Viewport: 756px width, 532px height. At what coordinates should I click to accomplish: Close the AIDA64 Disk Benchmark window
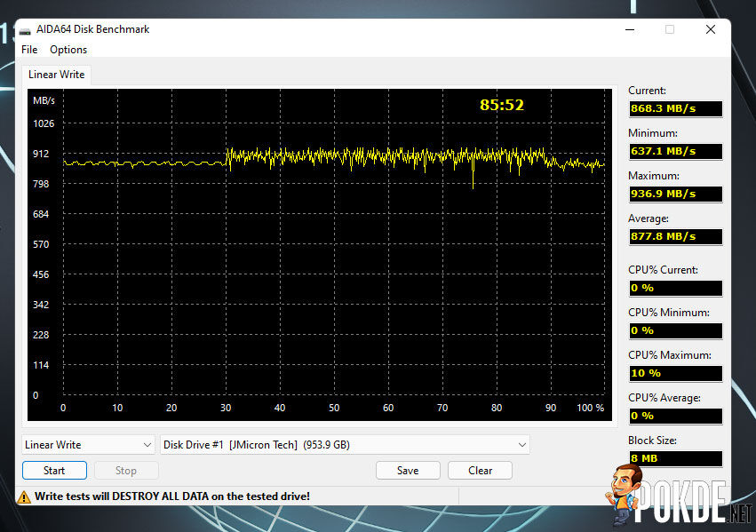[x=710, y=29]
